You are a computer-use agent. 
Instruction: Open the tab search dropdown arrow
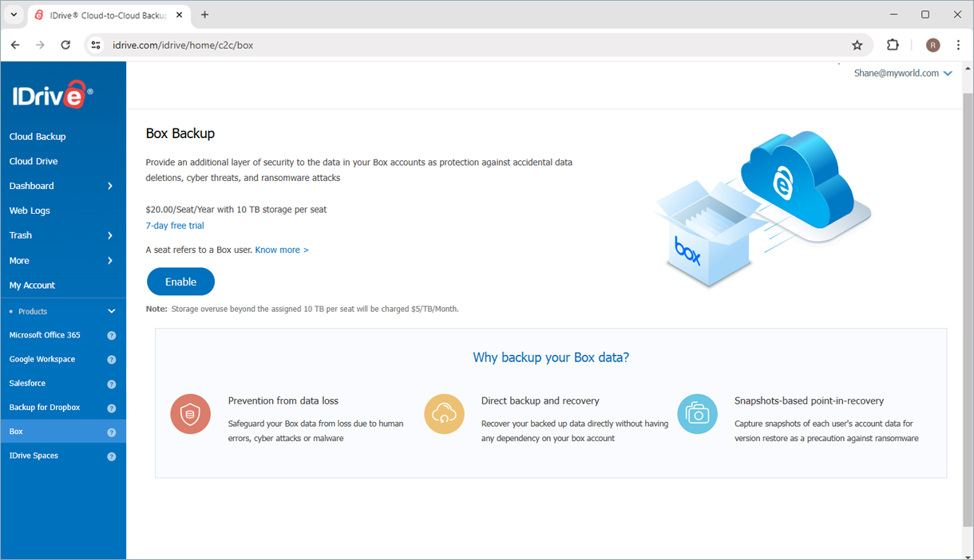click(x=14, y=15)
